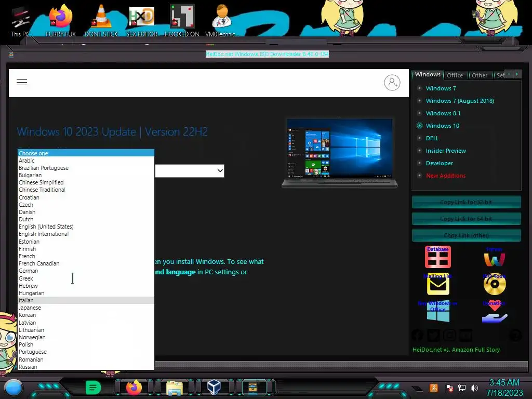Open File Explorer from the taskbar
Screen dimensions: 532x399
click(175, 388)
